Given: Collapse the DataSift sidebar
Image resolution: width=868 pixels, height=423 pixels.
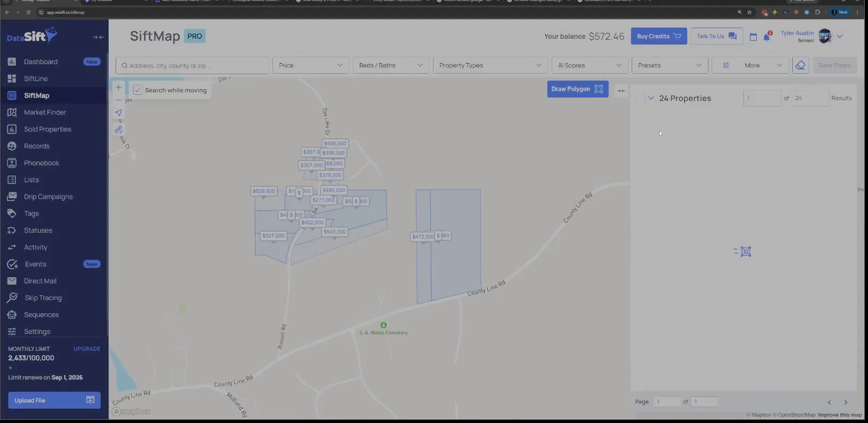Looking at the screenshot, I should coord(98,37).
